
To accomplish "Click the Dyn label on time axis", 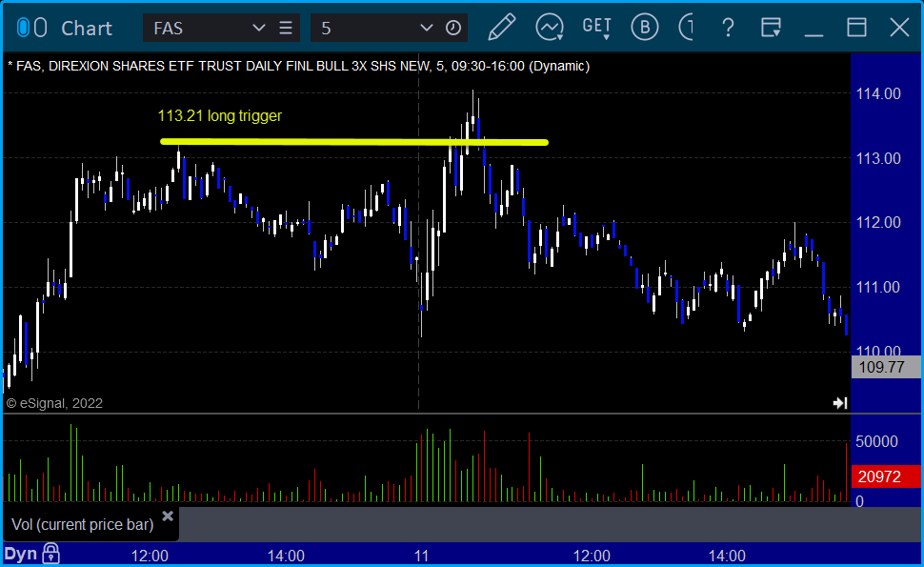I will click(x=21, y=554).
